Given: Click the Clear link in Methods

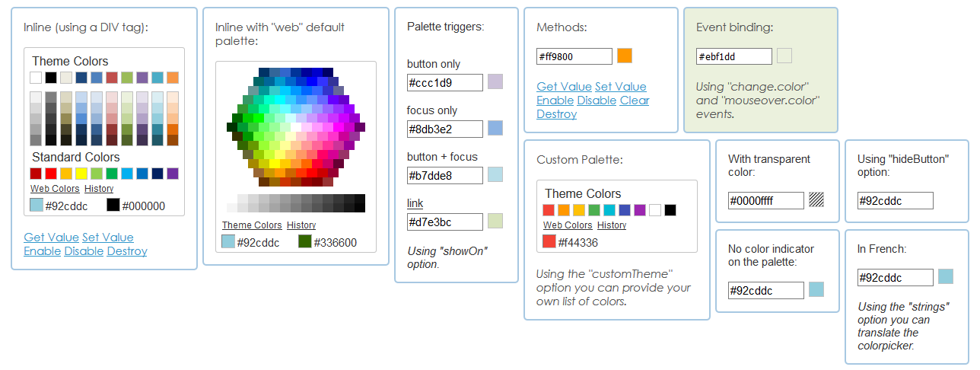Looking at the screenshot, I should point(635,100).
